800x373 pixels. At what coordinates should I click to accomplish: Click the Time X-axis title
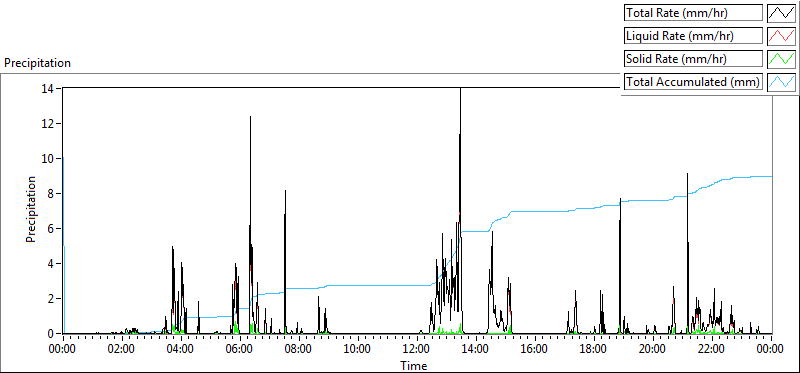tap(414, 365)
